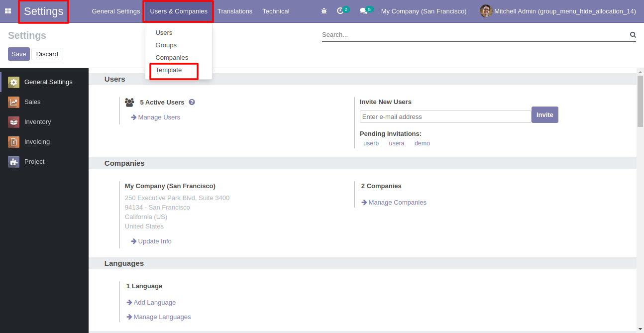Click the Active Users people icon
Viewport: 644px width, 333px height.
click(x=129, y=102)
